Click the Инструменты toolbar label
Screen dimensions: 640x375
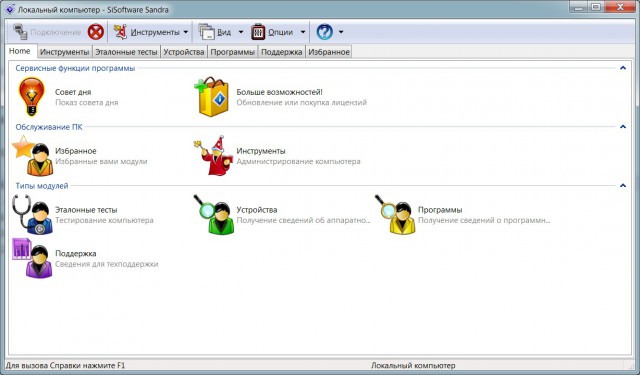pyautogui.click(x=155, y=32)
